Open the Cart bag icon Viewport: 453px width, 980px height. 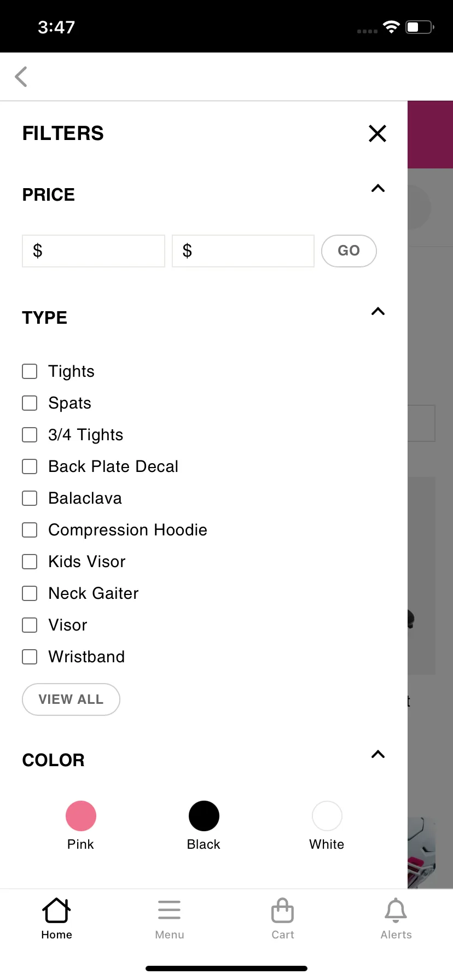pyautogui.click(x=283, y=911)
